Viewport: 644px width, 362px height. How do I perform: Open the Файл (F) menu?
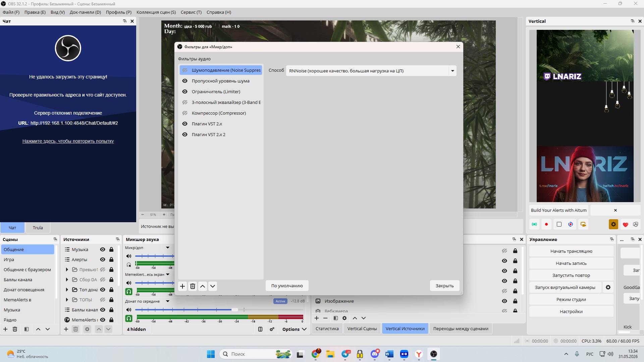tap(11, 12)
